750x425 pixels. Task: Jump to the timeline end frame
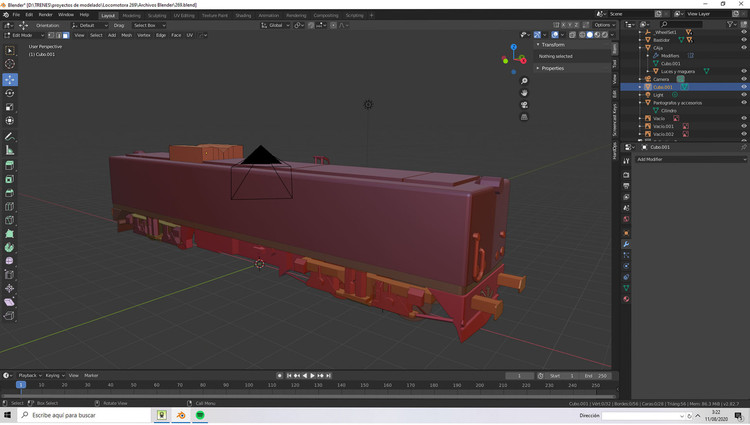pyautogui.click(x=329, y=376)
